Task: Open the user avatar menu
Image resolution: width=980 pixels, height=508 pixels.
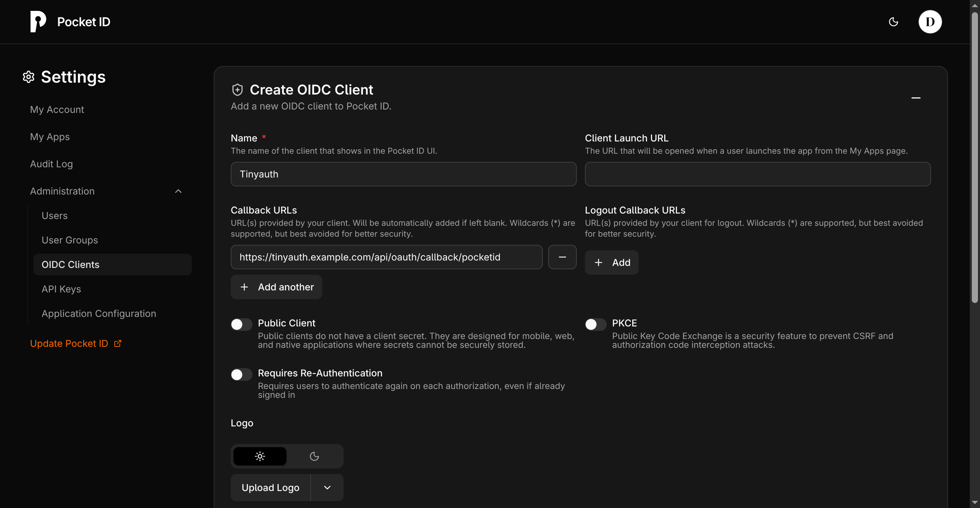Action: (x=931, y=22)
